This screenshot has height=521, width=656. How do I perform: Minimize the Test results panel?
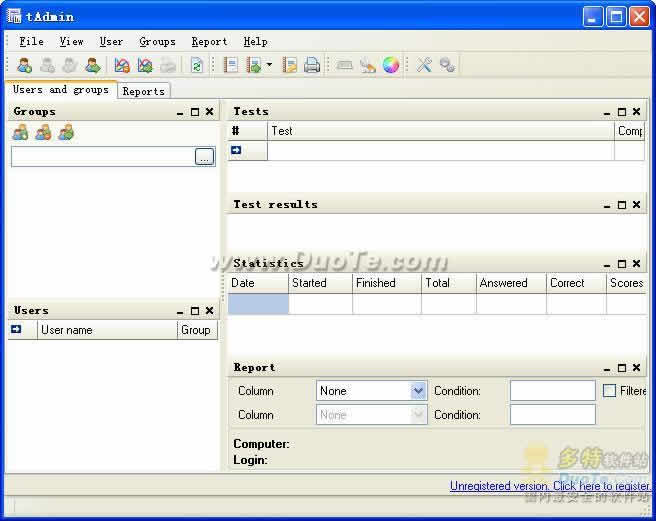pyautogui.click(x=607, y=205)
